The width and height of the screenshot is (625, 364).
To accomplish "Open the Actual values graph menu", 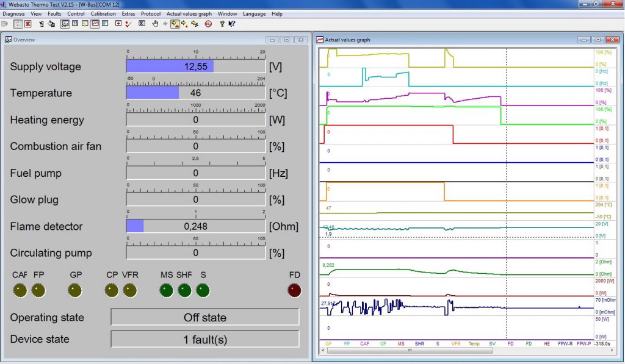I will click(189, 13).
